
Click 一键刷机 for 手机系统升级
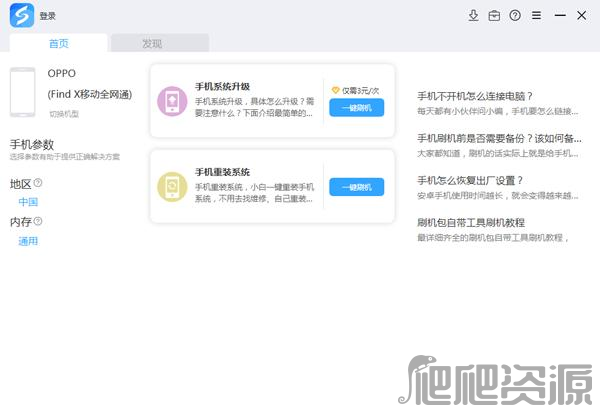(x=357, y=108)
